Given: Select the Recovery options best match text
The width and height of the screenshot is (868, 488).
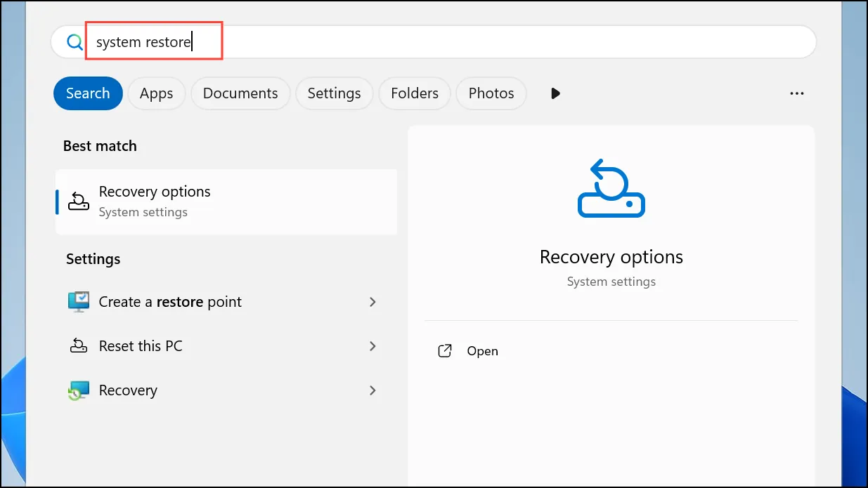Looking at the screenshot, I should 155,192.
